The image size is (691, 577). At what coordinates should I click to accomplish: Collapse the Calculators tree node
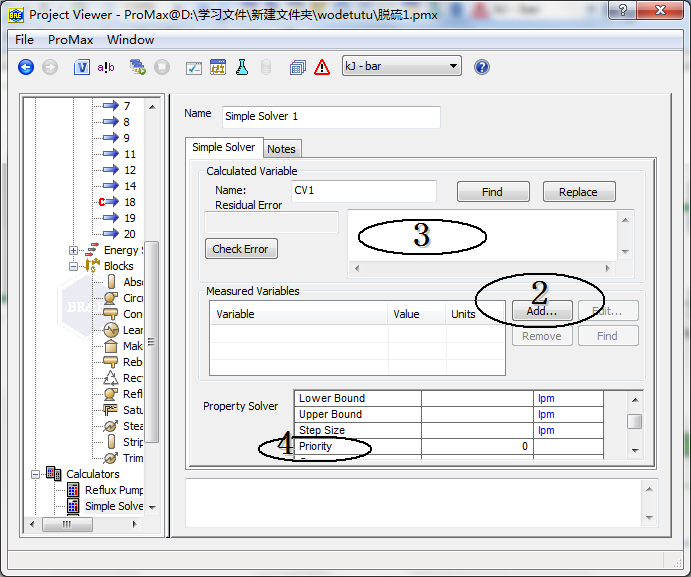point(35,474)
